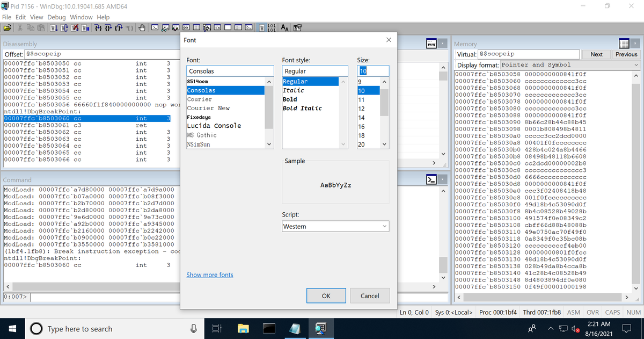Click Previous in the Memory panel
644x339 pixels.
point(626,54)
